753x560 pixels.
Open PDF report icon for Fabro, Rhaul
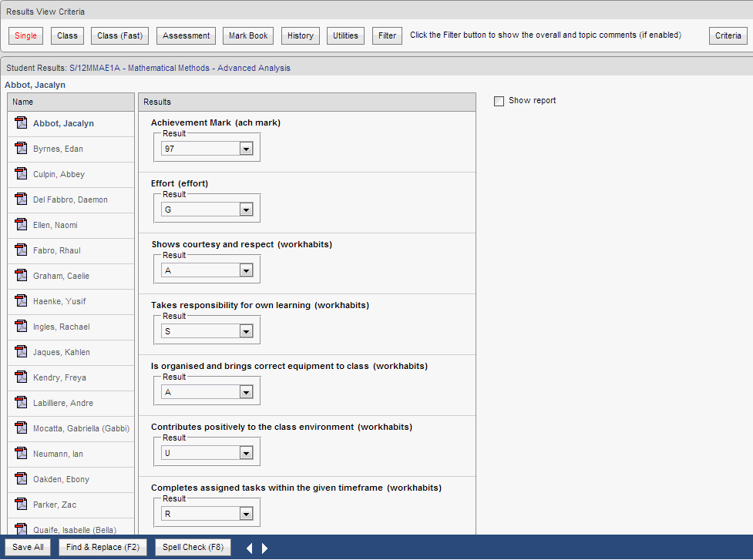point(21,250)
